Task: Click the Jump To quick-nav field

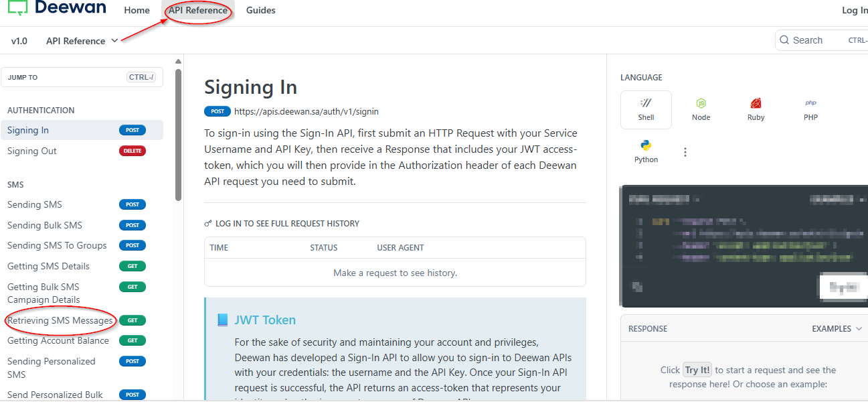Action: tap(82, 77)
